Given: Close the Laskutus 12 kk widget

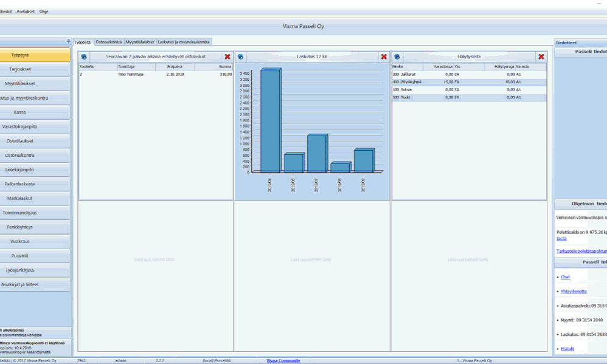Looking at the screenshot, I should [384, 57].
